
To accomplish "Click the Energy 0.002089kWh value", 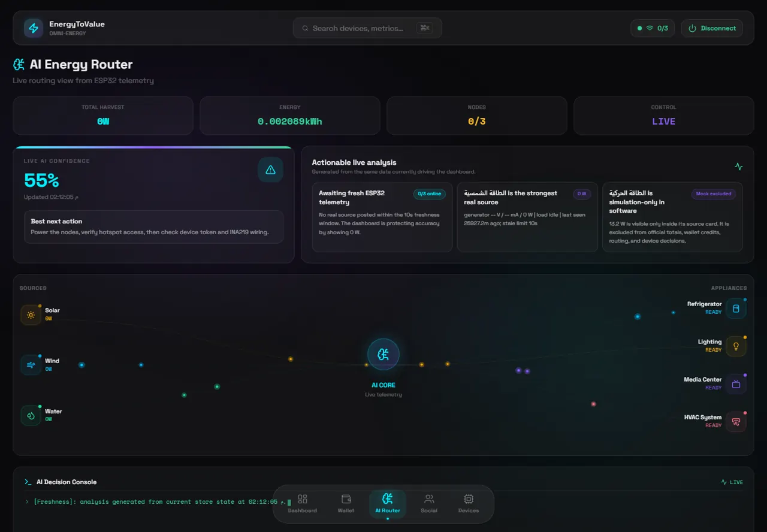I will pyautogui.click(x=290, y=122).
